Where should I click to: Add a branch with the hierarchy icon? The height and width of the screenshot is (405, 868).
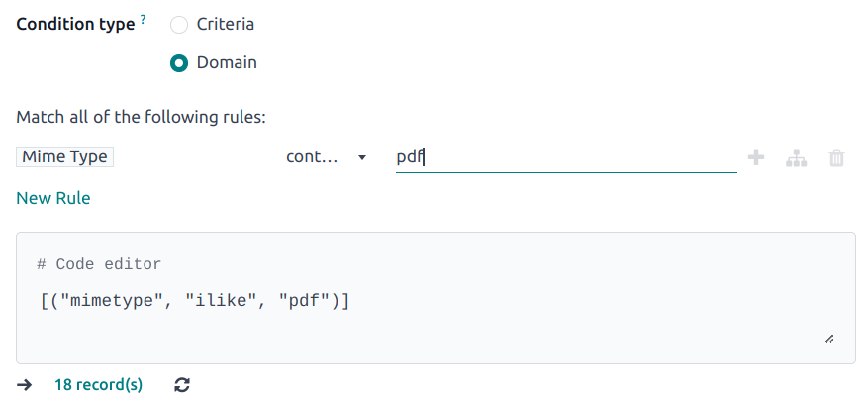[796, 157]
